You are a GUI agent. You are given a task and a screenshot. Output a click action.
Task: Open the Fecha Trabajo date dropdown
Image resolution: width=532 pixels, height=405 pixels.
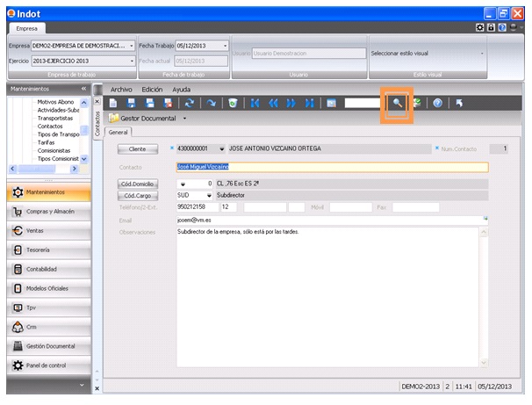(226, 46)
